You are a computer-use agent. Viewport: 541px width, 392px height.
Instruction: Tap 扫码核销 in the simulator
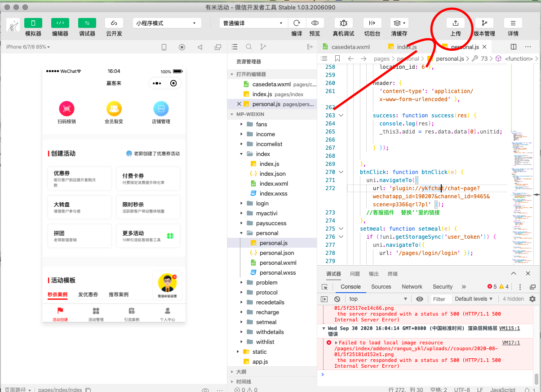(x=67, y=113)
